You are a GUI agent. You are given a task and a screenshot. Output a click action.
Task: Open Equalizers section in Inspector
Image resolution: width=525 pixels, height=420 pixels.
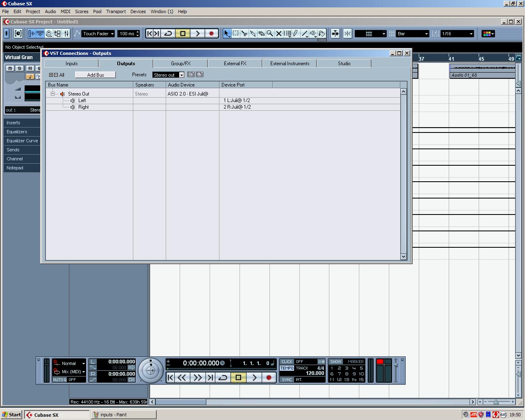(x=22, y=132)
